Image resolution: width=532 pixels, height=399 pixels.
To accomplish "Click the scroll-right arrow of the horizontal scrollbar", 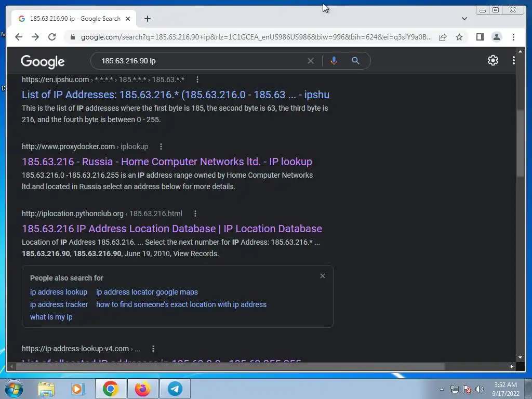I will point(512,366).
